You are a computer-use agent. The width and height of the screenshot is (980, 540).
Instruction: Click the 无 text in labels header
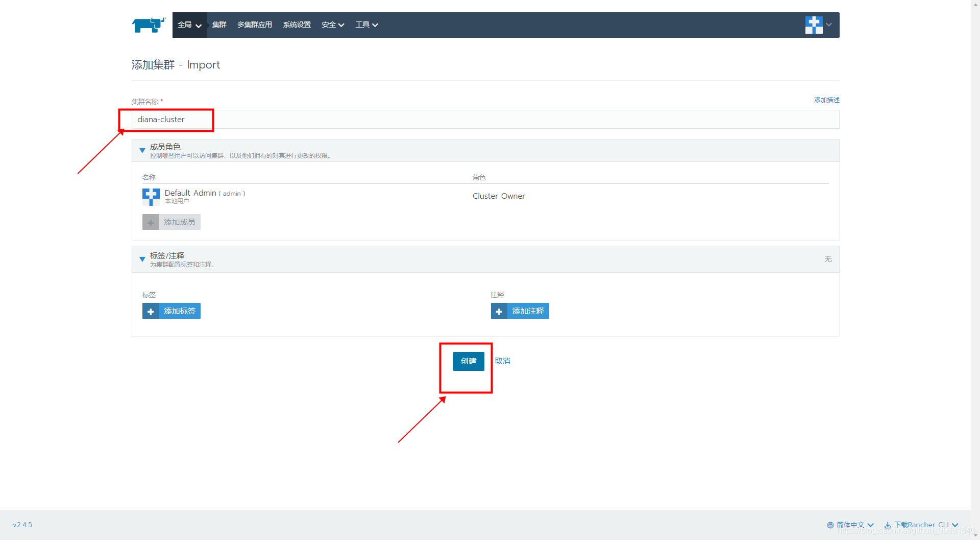pos(828,260)
